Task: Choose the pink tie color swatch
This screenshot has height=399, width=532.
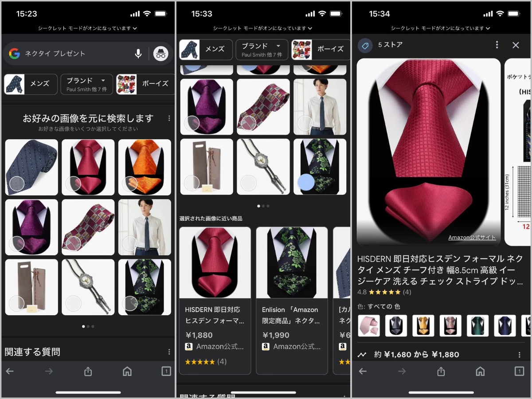Action: coord(369,326)
